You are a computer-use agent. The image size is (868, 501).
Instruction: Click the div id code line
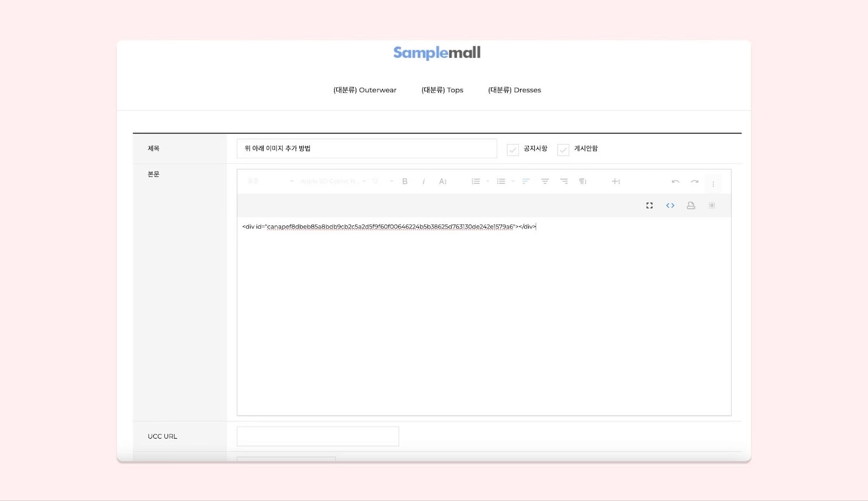389,227
